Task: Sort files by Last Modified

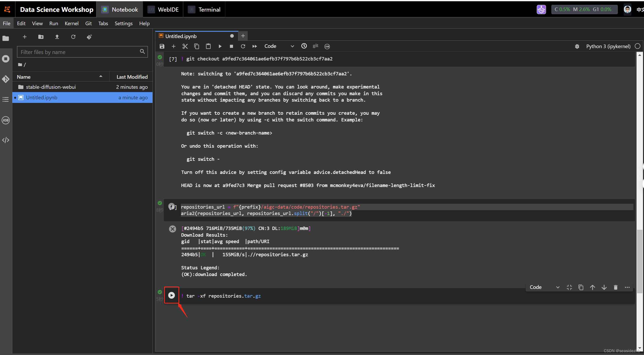Action: click(x=131, y=77)
